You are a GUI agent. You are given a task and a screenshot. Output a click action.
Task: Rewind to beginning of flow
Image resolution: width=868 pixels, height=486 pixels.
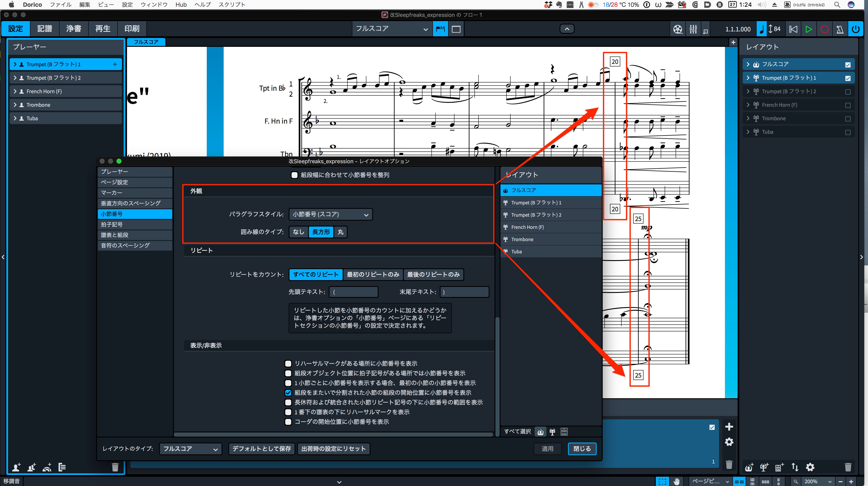click(793, 29)
